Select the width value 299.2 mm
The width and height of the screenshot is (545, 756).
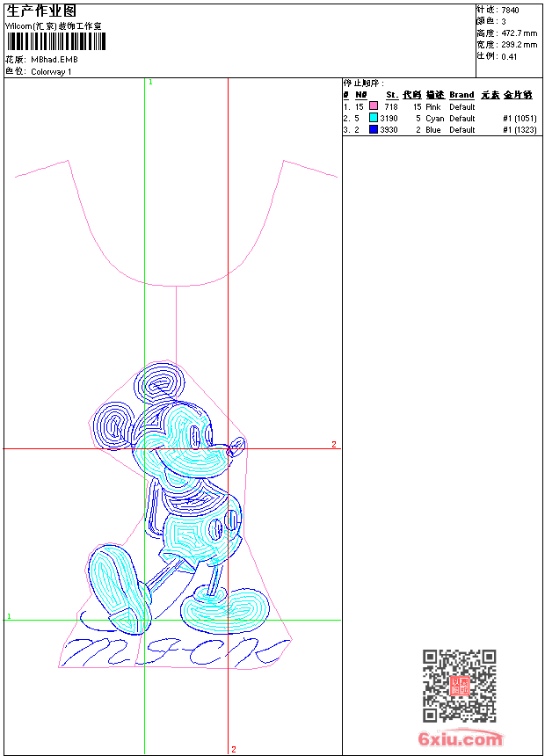(x=519, y=45)
